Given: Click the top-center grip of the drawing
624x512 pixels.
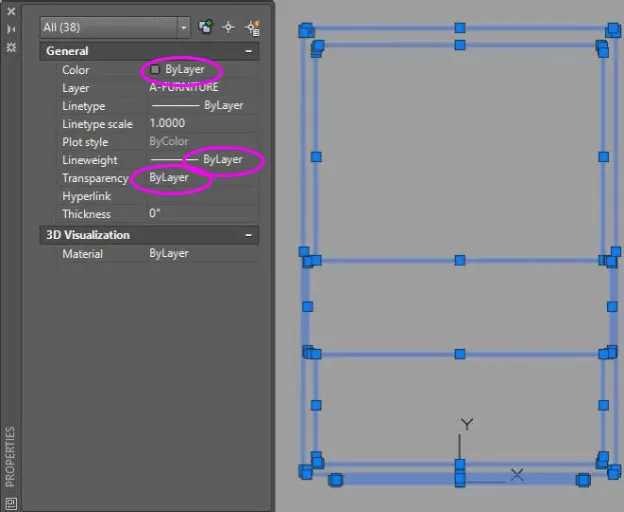Looking at the screenshot, I should tap(460, 28).
